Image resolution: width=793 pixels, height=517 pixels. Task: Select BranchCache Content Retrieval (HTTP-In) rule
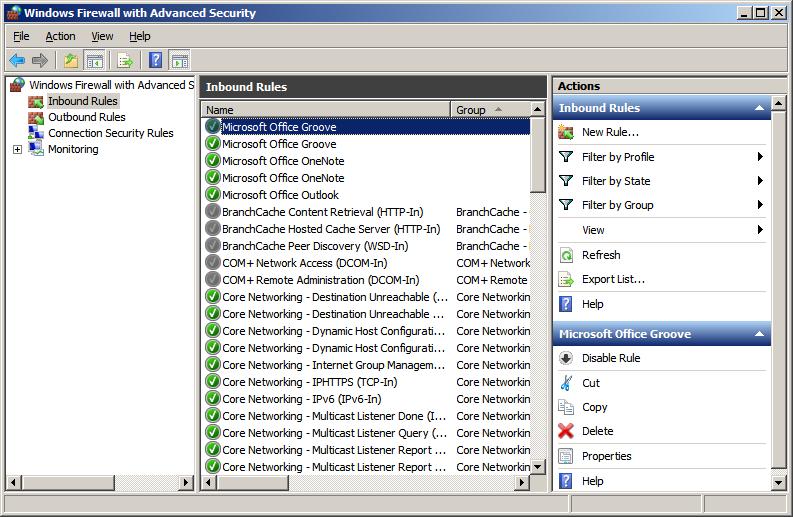click(367, 212)
